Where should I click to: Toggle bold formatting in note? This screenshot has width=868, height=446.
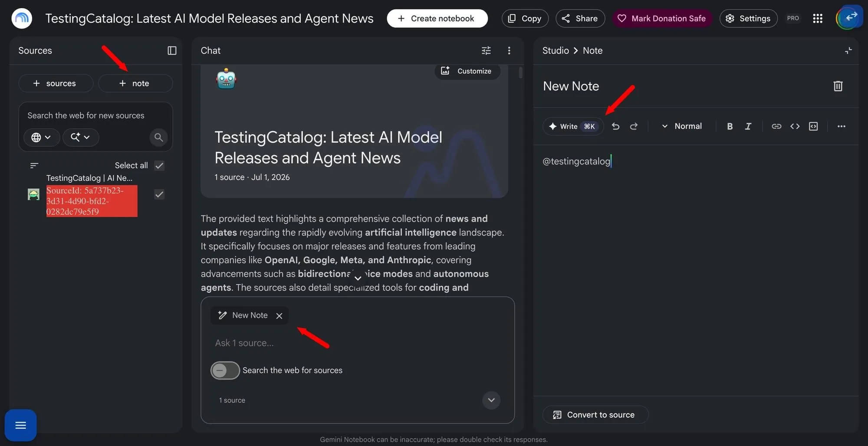(730, 126)
